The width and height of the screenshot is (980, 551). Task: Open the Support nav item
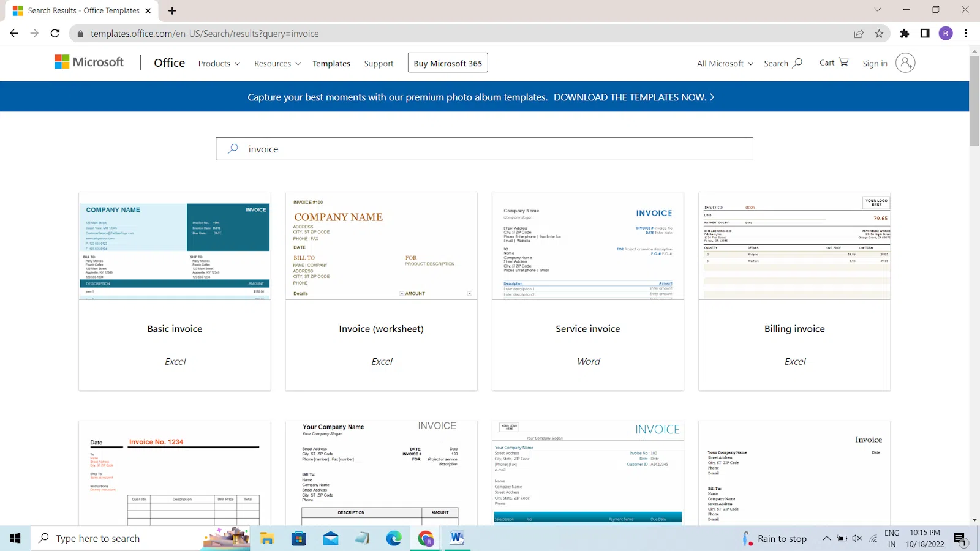(x=379, y=63)
